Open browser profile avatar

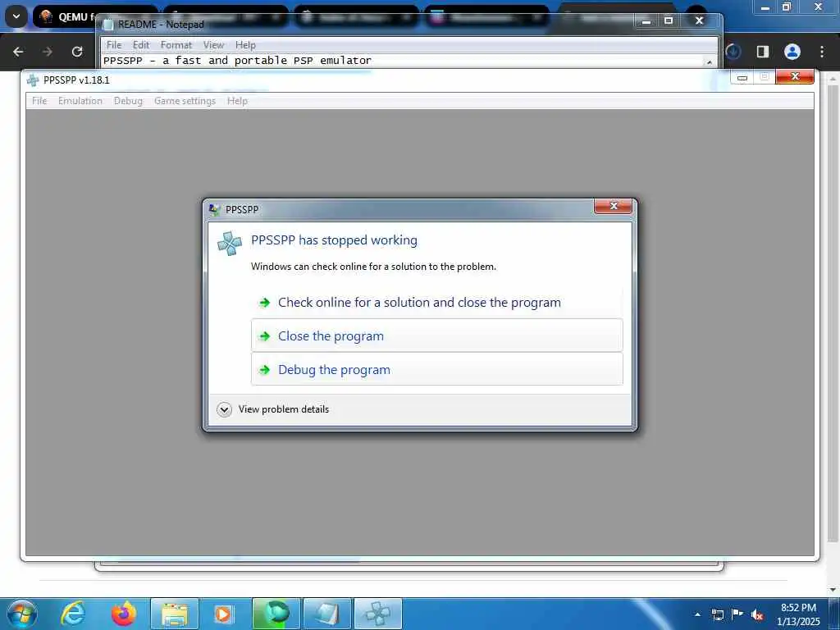(792, 52)
